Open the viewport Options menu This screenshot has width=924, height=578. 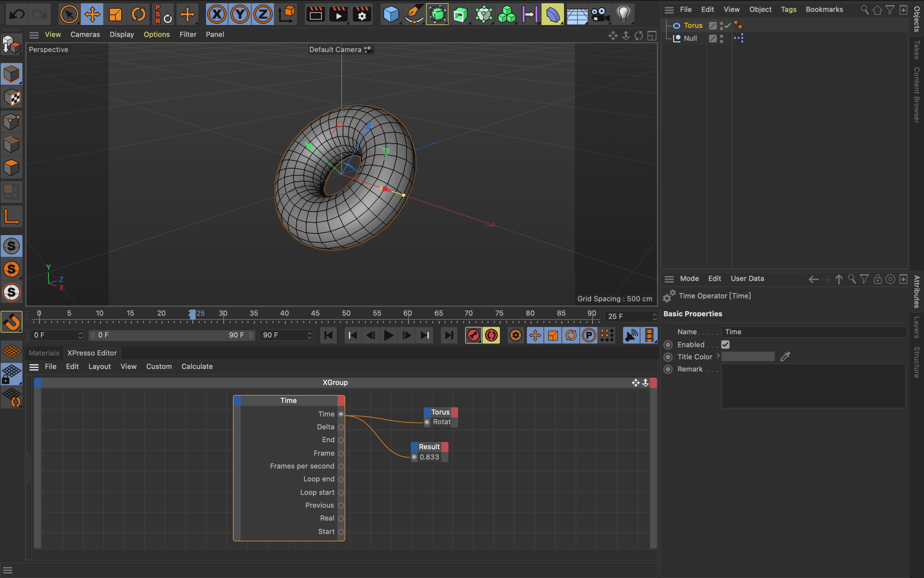(x=156, y=35)
